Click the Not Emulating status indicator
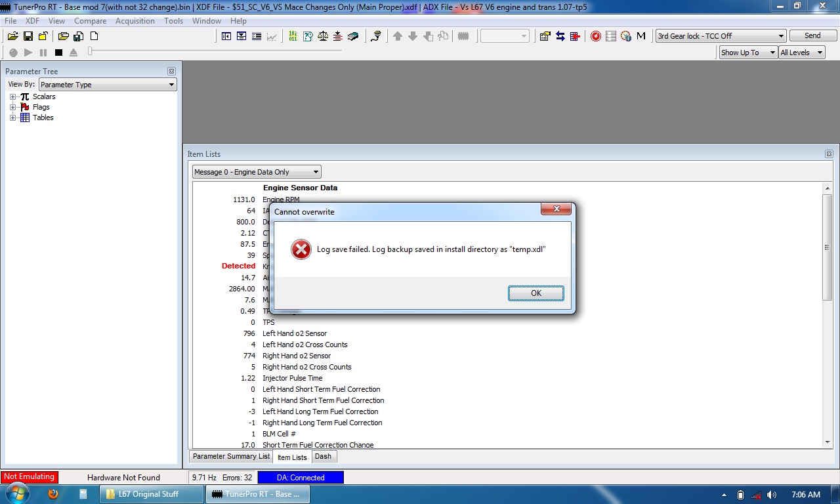 (29, 477)
